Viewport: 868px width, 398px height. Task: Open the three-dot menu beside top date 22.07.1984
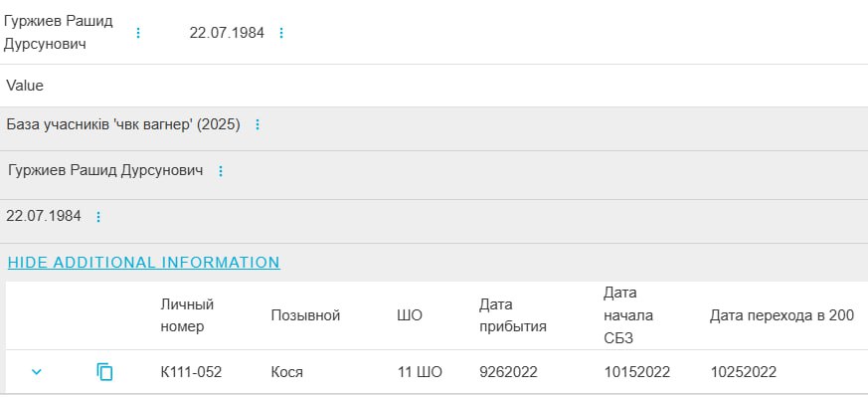coord(281,33)
